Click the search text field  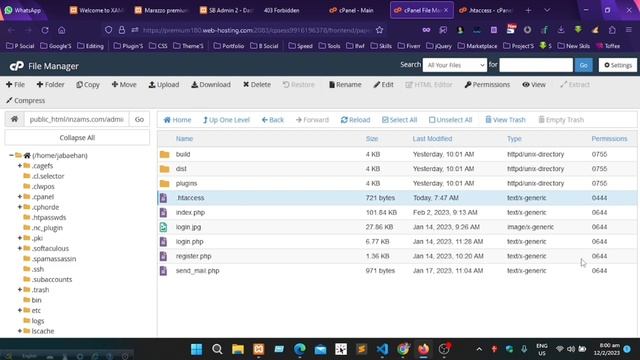click(x=536, y=65)
